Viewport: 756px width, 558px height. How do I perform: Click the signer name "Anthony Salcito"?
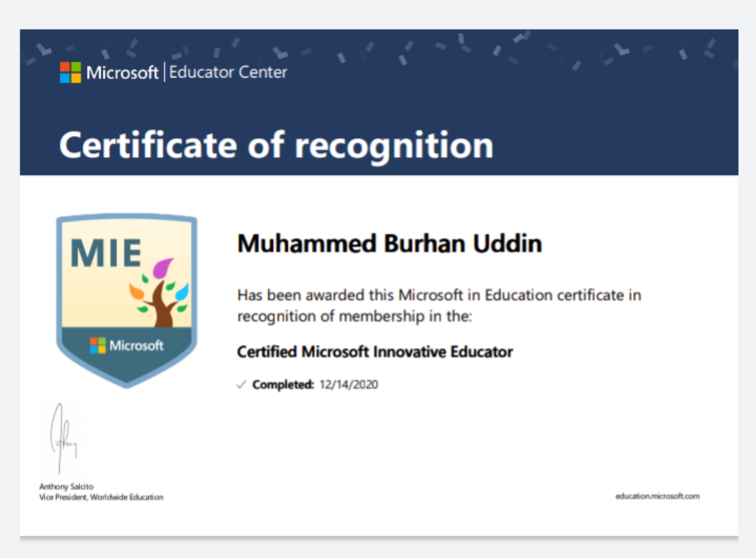(66, 486)
